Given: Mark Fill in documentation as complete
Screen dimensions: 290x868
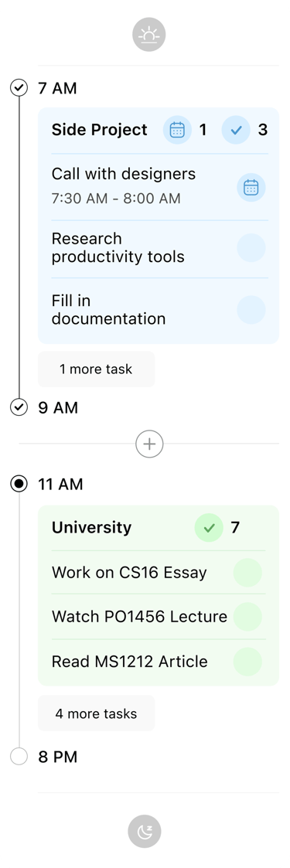Looking at the screenshot, I should pyautogui.click(x=251, y=309).
